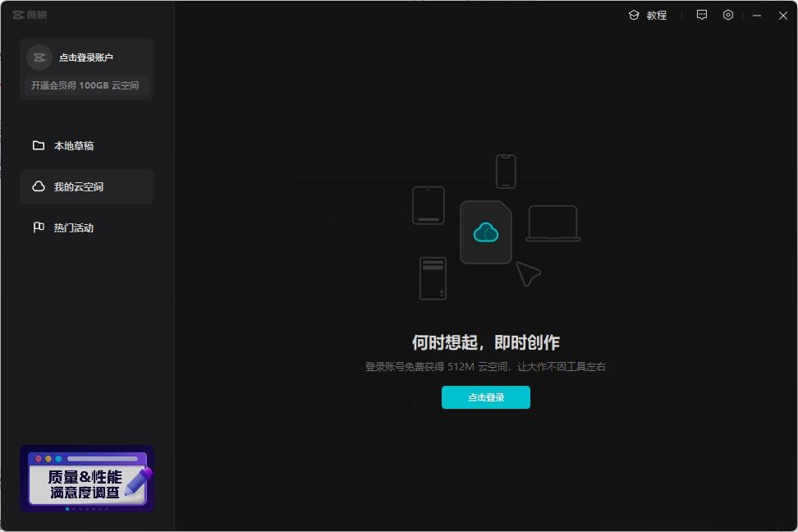Click the highlighted first carousel dot
Viewport: 798px width, 532px height.
(67, 509)
